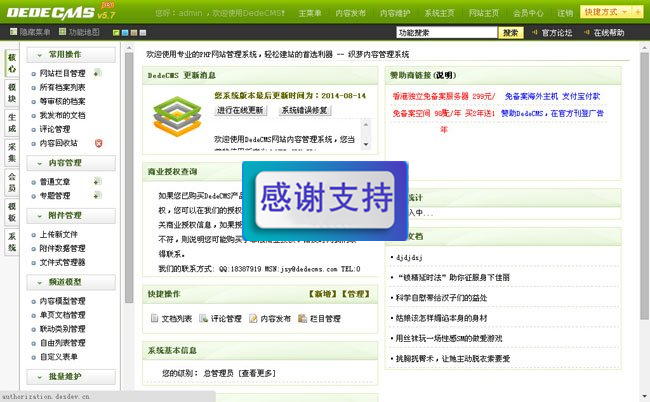Click the arrow icon before 官方论坛
This screenshot has height=402, width=650.
535,32
